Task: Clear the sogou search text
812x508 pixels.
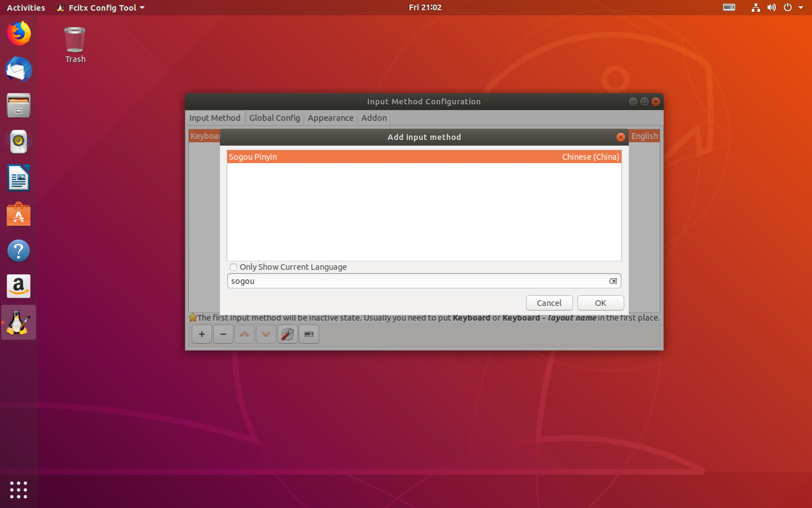Action: click(x=613, y=281)
